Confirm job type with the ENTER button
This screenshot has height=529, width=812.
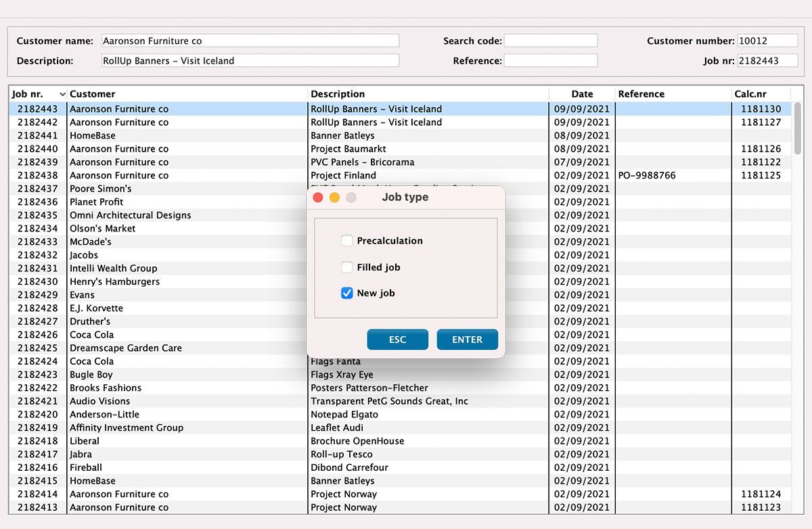tap(467, 339)
